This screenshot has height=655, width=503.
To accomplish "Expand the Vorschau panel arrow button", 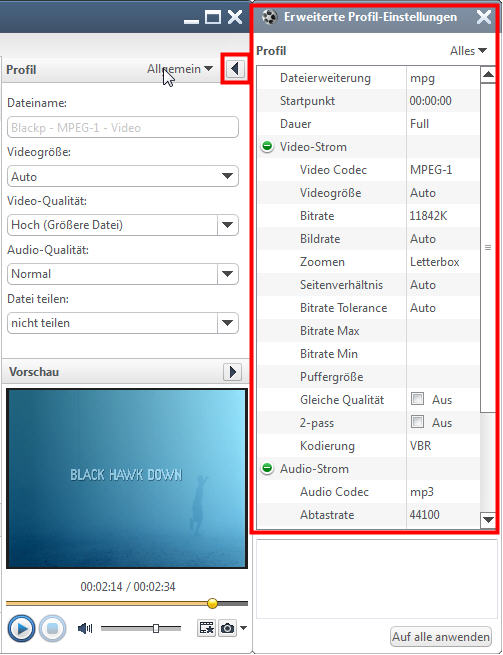I will [x=232, y=371].
